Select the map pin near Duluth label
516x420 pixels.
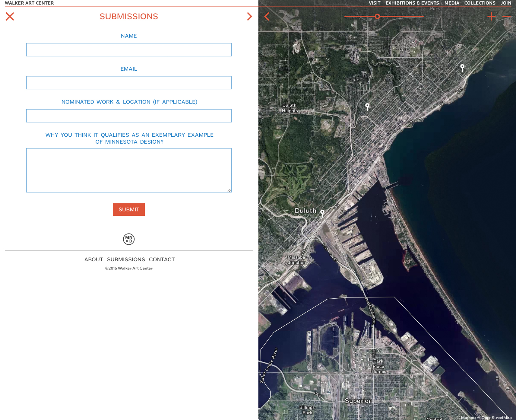point(322,213)
